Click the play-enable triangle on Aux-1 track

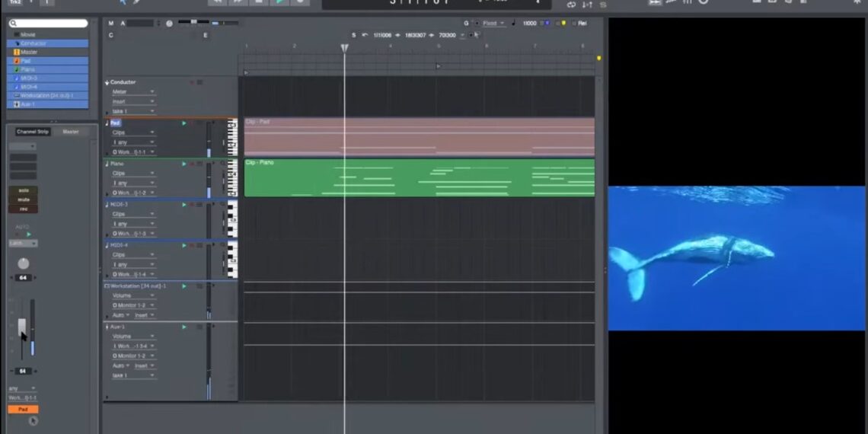(183, 327)
